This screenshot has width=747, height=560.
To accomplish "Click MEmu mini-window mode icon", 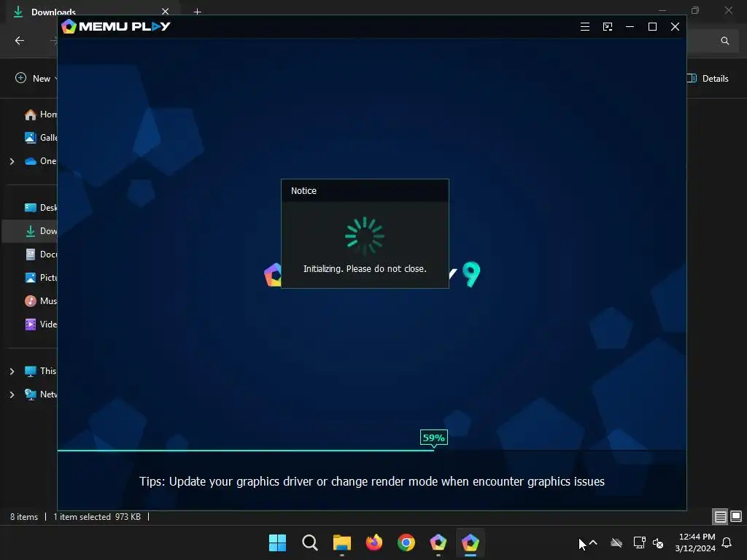I will point(608,27).
